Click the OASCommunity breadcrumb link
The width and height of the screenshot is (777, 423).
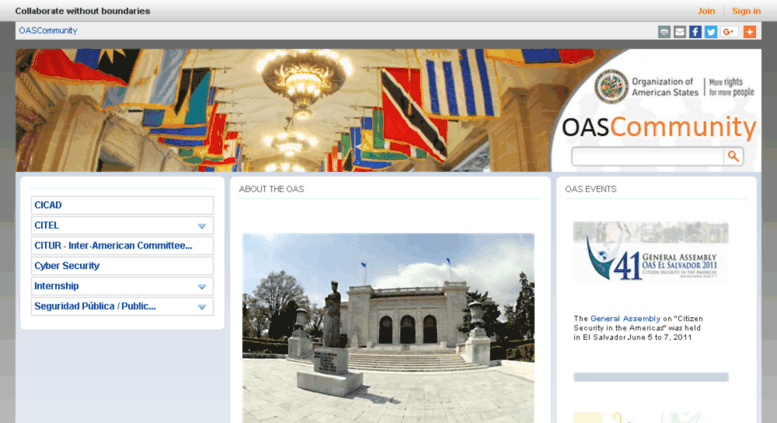(48, 31)
